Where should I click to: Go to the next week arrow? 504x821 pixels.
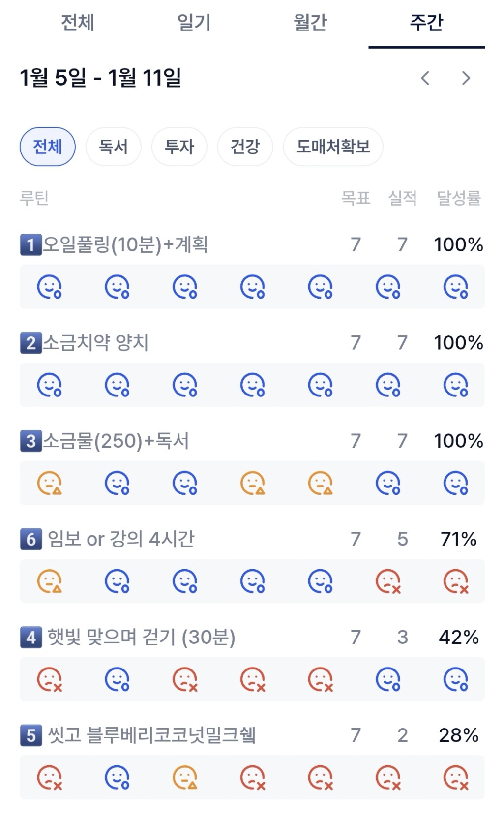[466, 78]
